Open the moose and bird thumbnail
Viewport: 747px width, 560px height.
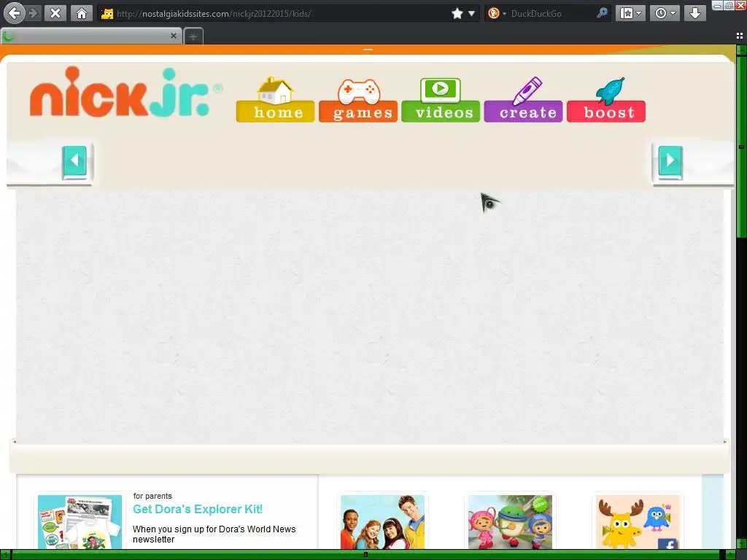coord(638,522)
